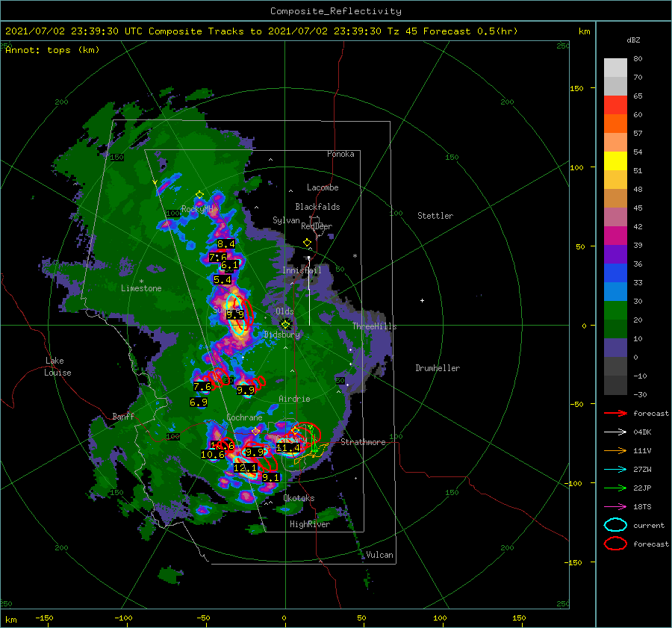The width and height of the screenshot is (672, 628).
Task: Click the Lacombe city label
Action: (323, 187)
